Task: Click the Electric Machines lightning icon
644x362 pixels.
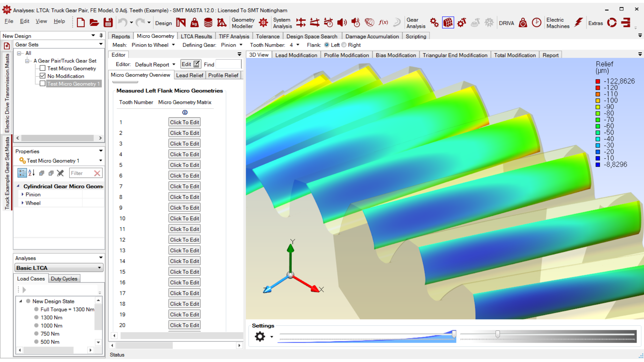Action: tap(579, 23)
